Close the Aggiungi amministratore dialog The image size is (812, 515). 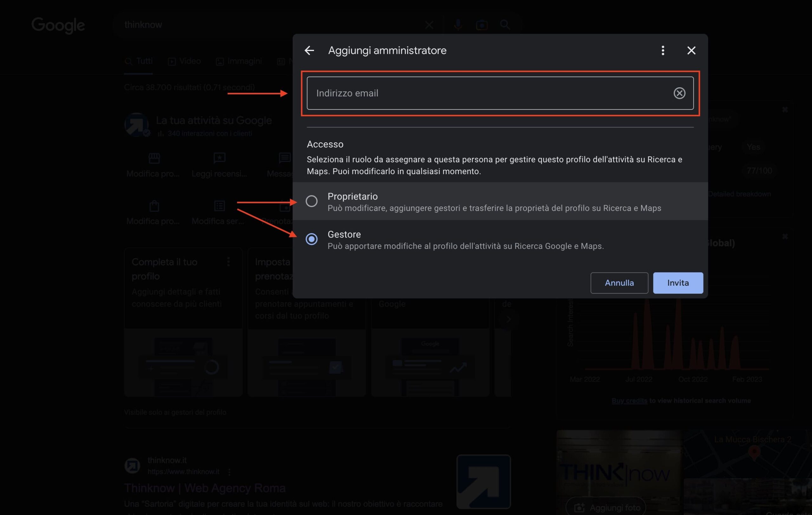(691, 50)
